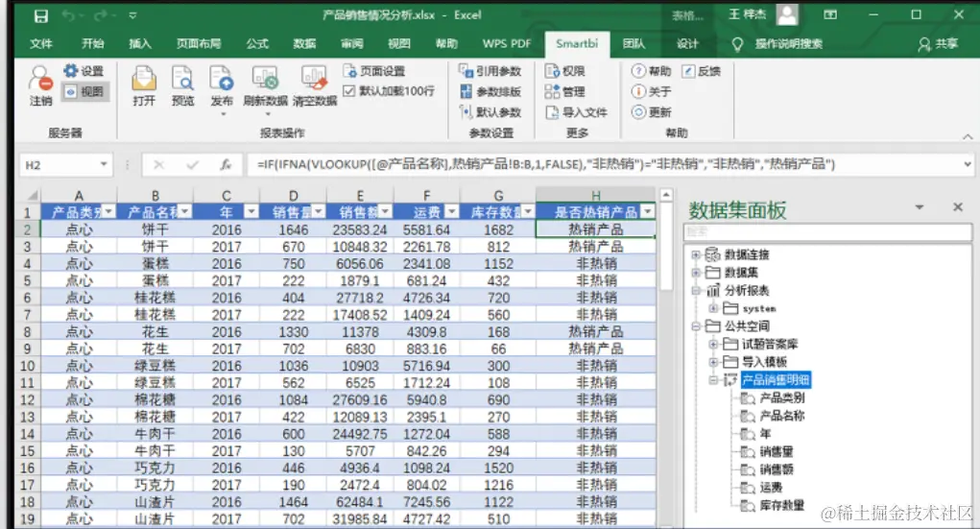Open filter dropdown for 销售额 column
This screenshot has width=980, height=529.
(x=385, y=212)
